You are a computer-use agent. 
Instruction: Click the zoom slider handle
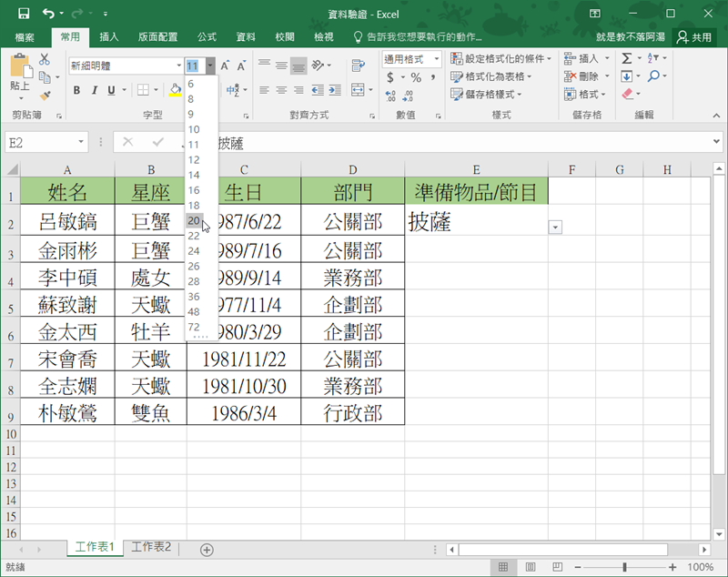pyautogui.click(x=625, y=567)
